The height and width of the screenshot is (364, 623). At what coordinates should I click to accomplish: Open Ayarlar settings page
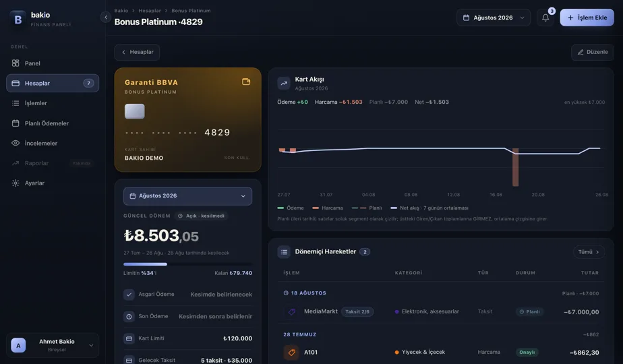pos(53,183)
